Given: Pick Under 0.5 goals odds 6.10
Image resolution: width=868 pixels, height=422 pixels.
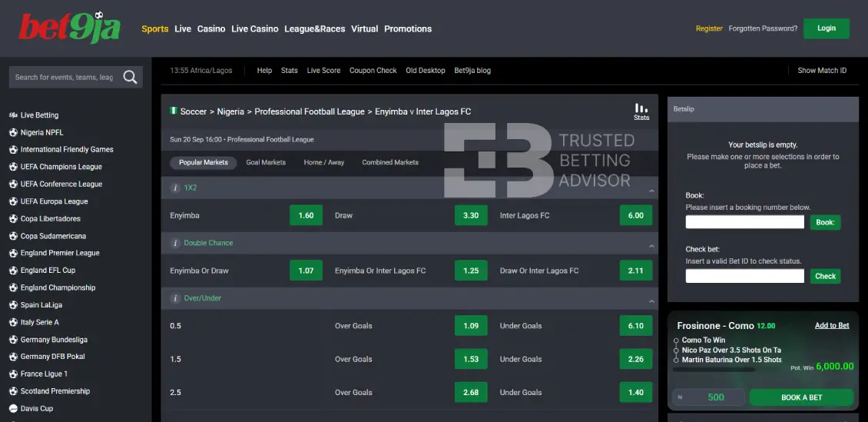Looking at the screenshot, I should pos(636,326).
